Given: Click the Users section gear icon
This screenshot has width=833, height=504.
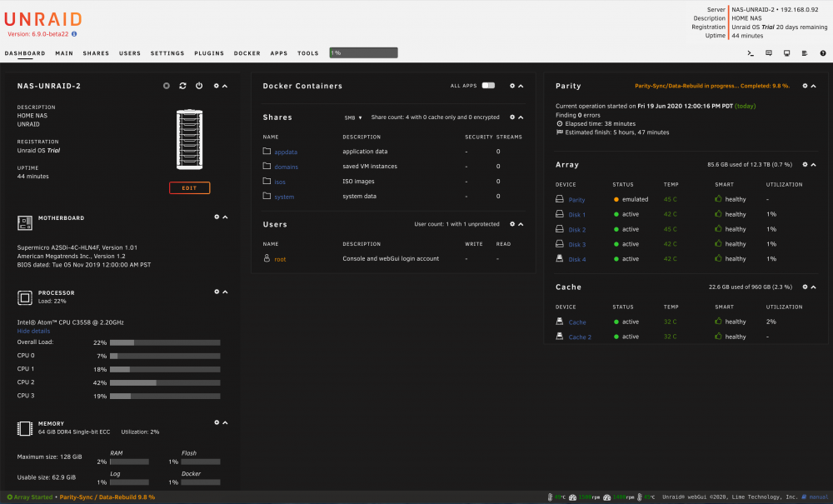Looking at the screenshot, I should click(x=512, y=224).
